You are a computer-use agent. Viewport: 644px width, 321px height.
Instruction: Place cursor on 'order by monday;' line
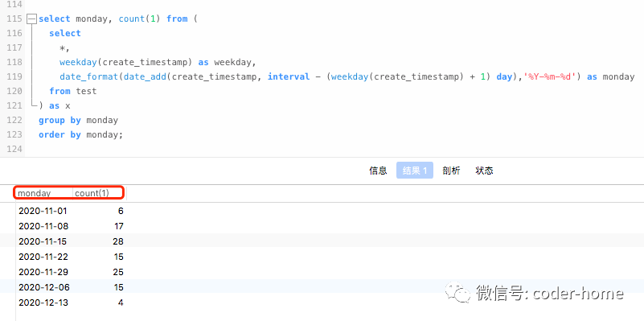point(80,134)
